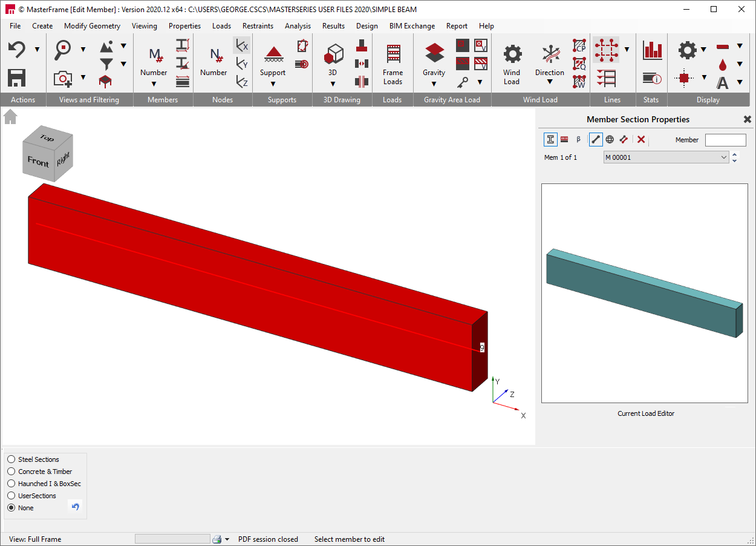Click the Member number input field
The image size is (756, 546).
[725, 140]
